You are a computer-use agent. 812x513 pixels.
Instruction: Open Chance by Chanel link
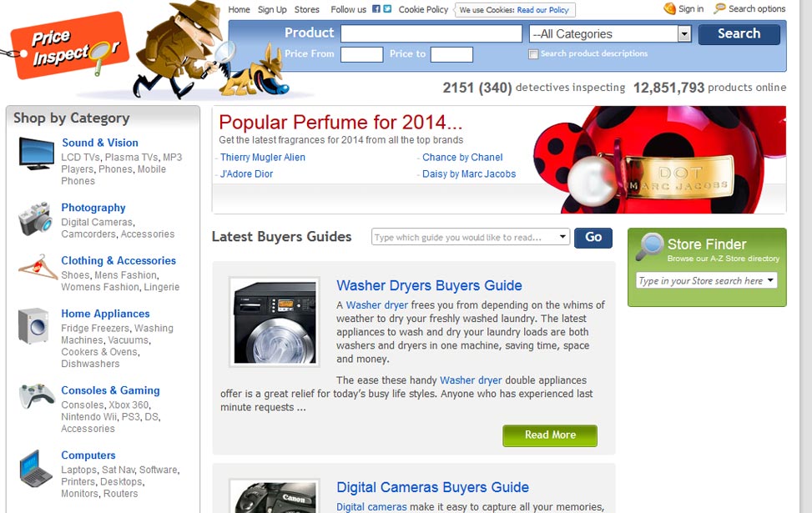tap(462, 158)
